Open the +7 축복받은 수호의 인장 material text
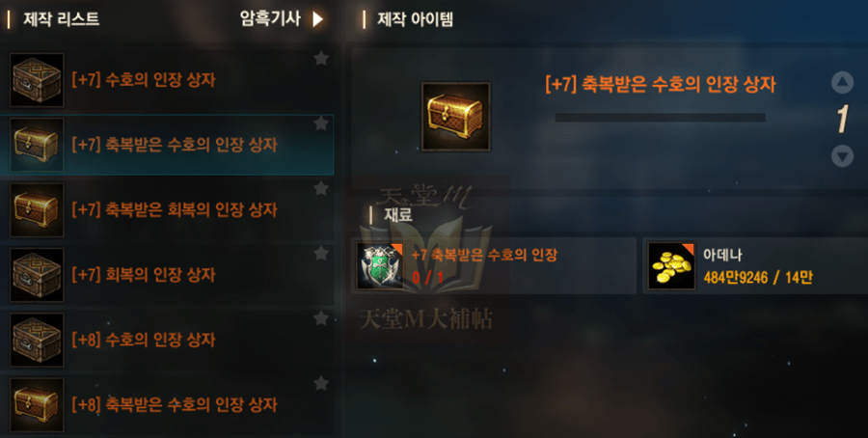The width and height of the screenshot is (868, 438). (x=484, y=256)
